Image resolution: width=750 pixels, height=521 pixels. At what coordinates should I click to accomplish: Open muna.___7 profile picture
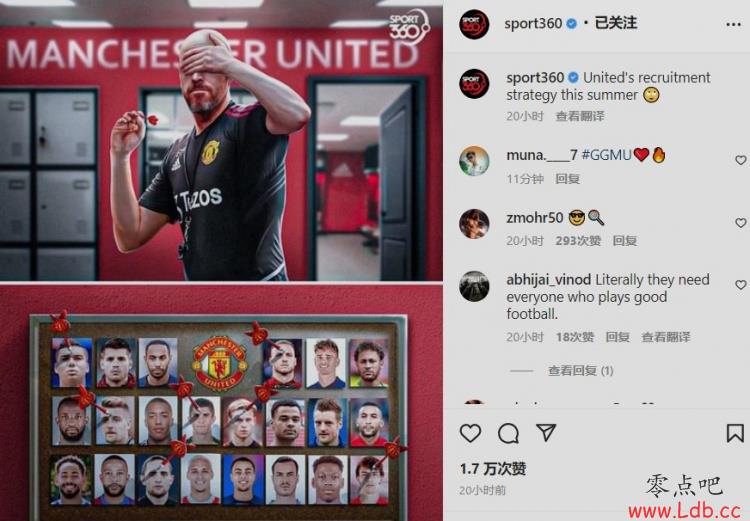pos(474,161)
